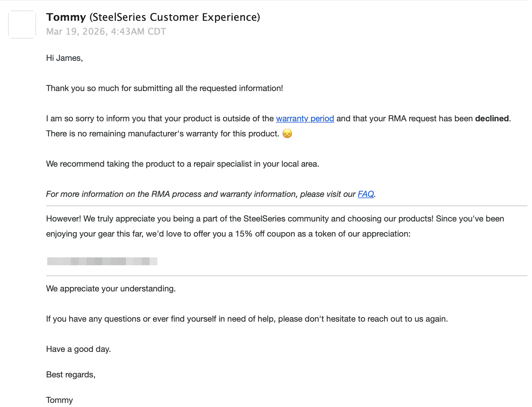Click the sad face emoji
The image size is (532, 407).
click(287, 134)
